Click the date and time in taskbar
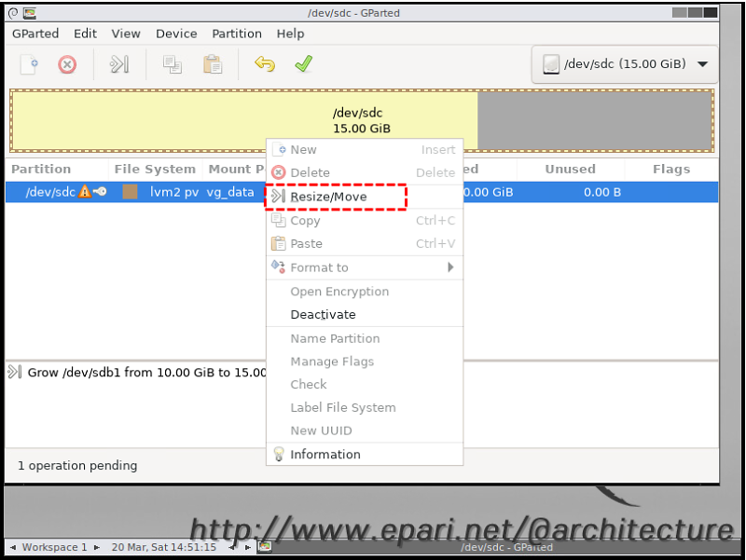The height and width of the screenshot is (560, 746). [164, 547]
